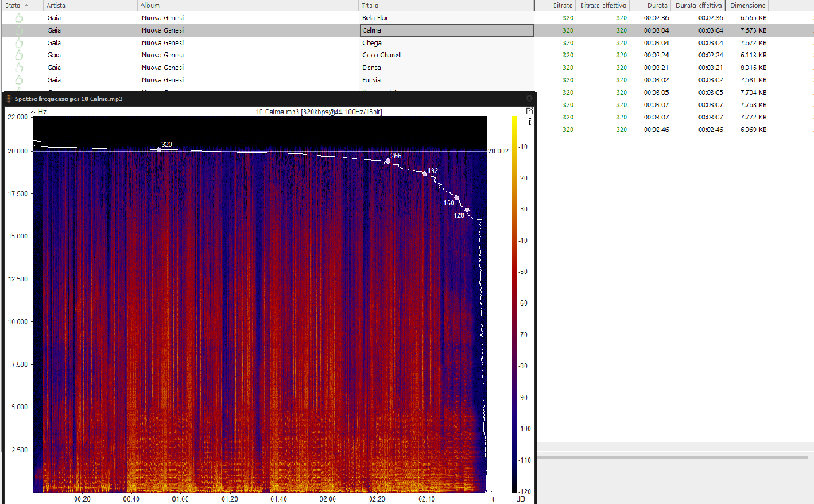Sort tracks by Album column header
The height and width of the screenshot is (504, 814).
click(248, 6)
